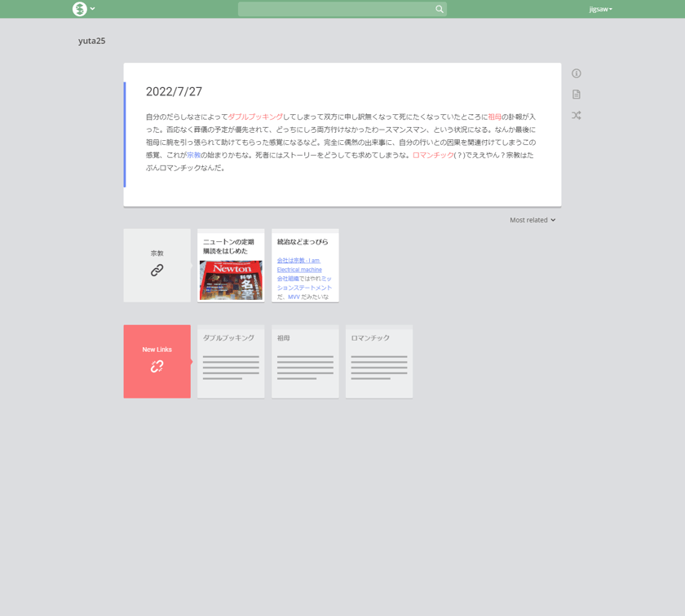Expand the Most related sort dropdown
Viewport: 685px width, 616px height.
click(x=533, y=220)
